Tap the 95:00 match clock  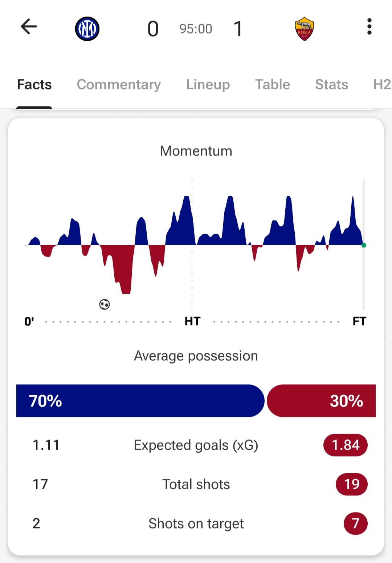pyautogui.click(x=196, y=29)
